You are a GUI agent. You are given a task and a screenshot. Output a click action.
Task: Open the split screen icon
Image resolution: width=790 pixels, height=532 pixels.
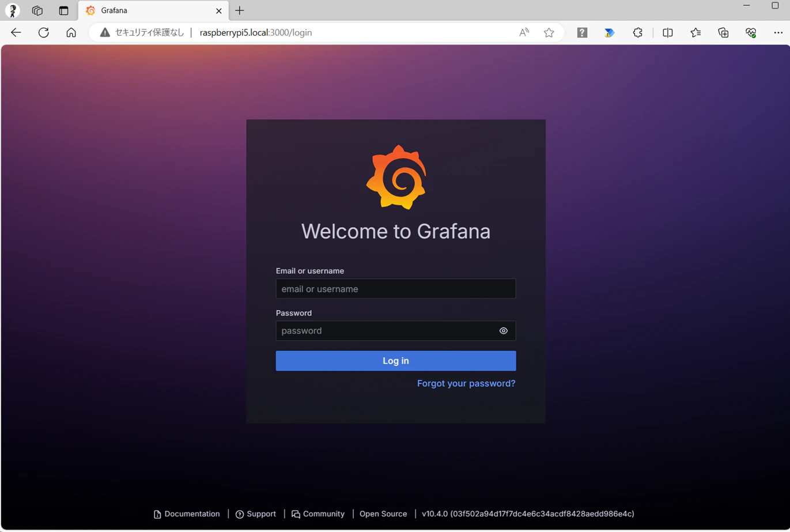click(668, 33)
